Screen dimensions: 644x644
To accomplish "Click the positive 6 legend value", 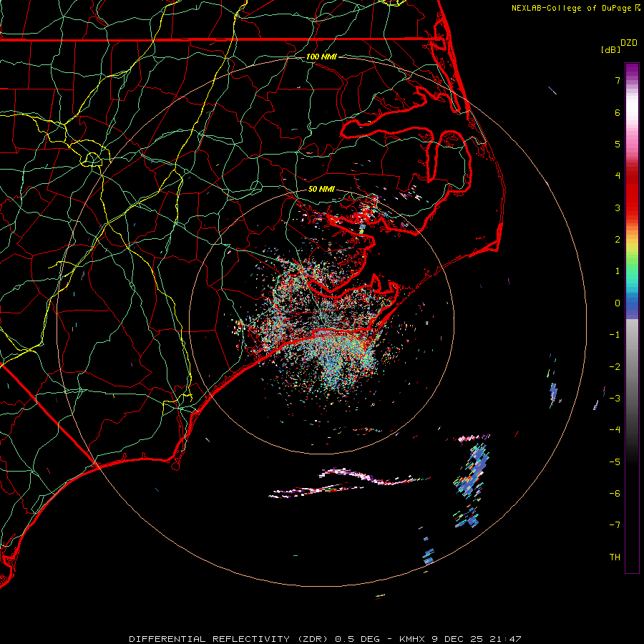I will 618,112.
